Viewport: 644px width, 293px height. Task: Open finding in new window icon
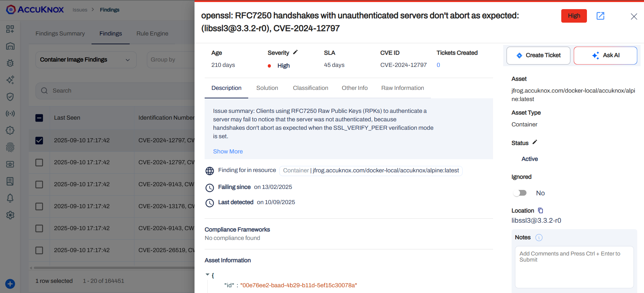coord(600,16)
